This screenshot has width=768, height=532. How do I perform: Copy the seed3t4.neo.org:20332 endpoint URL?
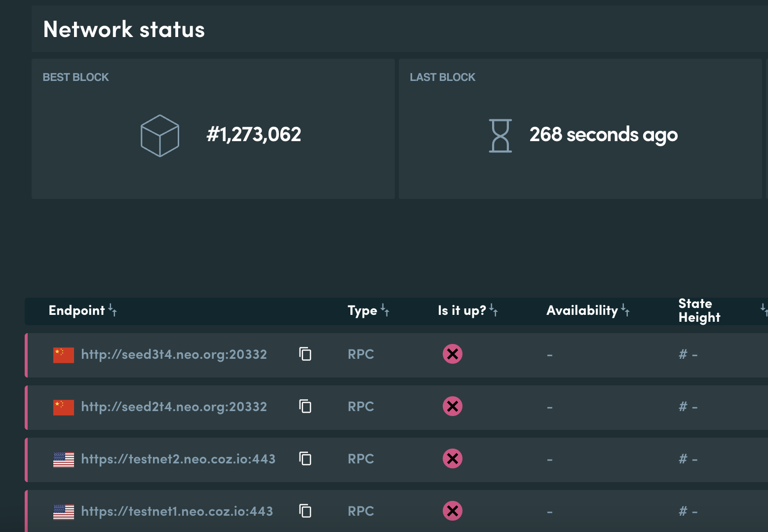(x=306, y=354)
